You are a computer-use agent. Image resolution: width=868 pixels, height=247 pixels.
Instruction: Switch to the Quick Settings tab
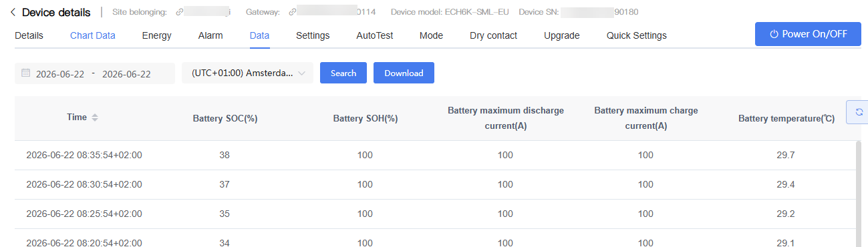click(637, 35)
